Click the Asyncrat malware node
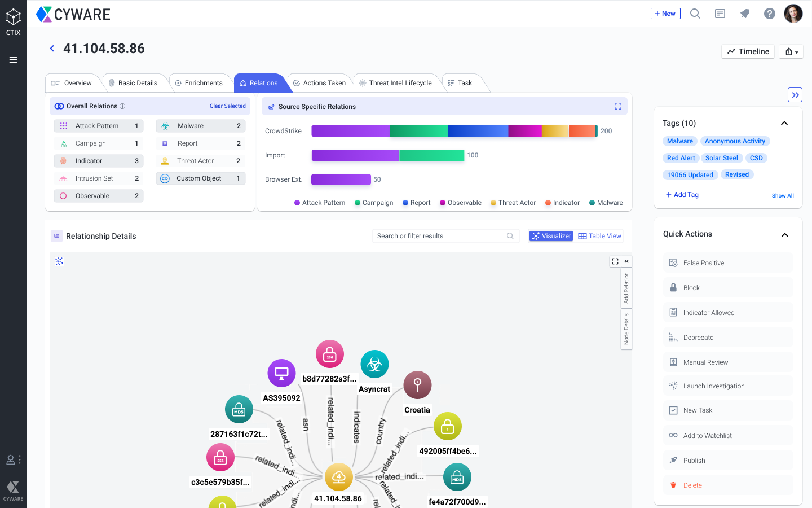Image resolution: width=812 pixels, height=508 pixels. (x=374, y=365)
